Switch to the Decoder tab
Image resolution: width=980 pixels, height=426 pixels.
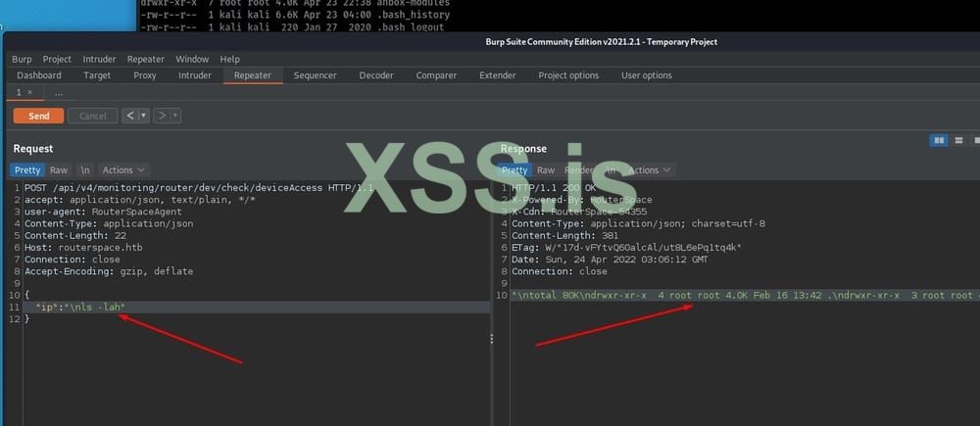point(376,75)
